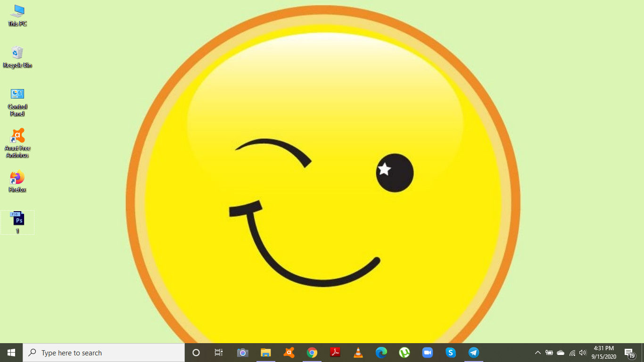Screen dimensions: 644x362
Task: Open File Explorer from the taskbar
Action: (x=266, y=353)
